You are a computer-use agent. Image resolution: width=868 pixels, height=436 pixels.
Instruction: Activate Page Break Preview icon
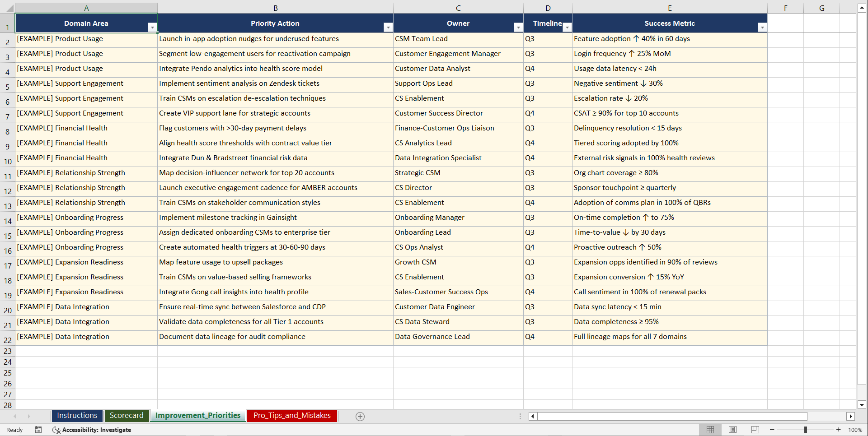pyautogui.click(x=755, y=430)
